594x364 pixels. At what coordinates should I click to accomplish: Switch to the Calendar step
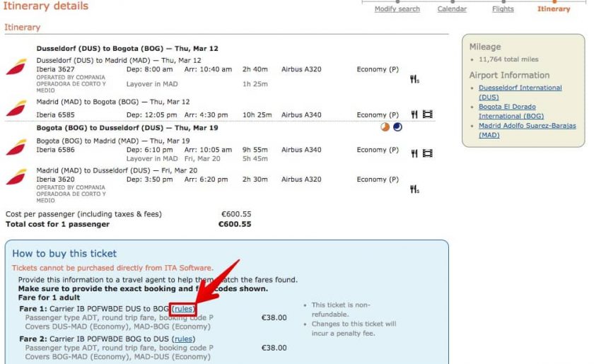tap(451, 9)
